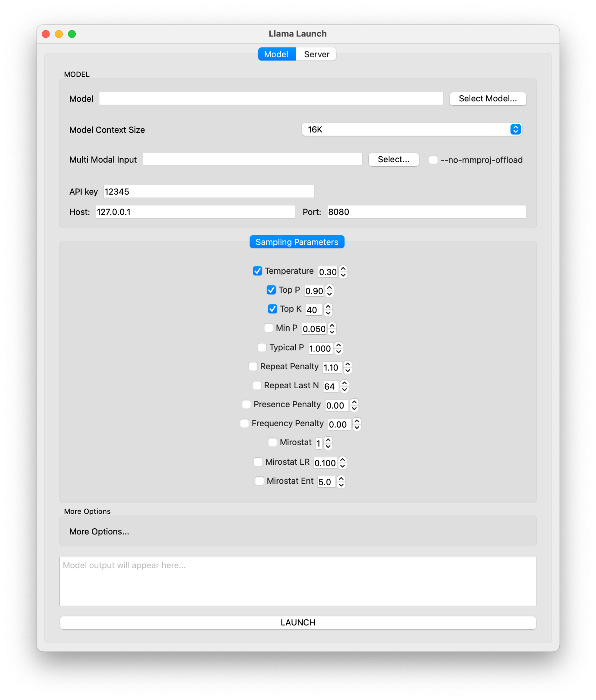The width and height of the screenshot is (596, 700).
Task: Open the Model Context Size dropdown
Action: (412, 129)
